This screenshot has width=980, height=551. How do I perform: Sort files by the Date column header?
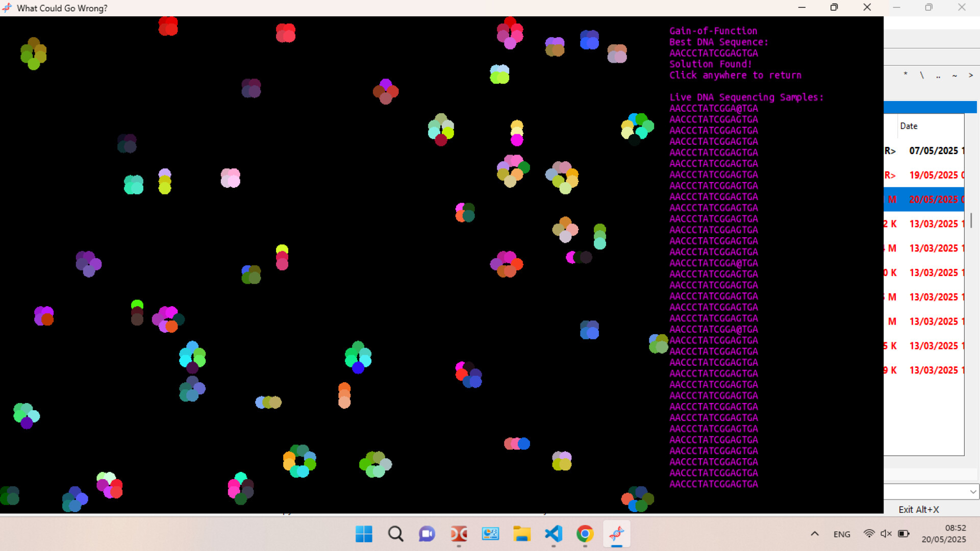click(910, 126)
